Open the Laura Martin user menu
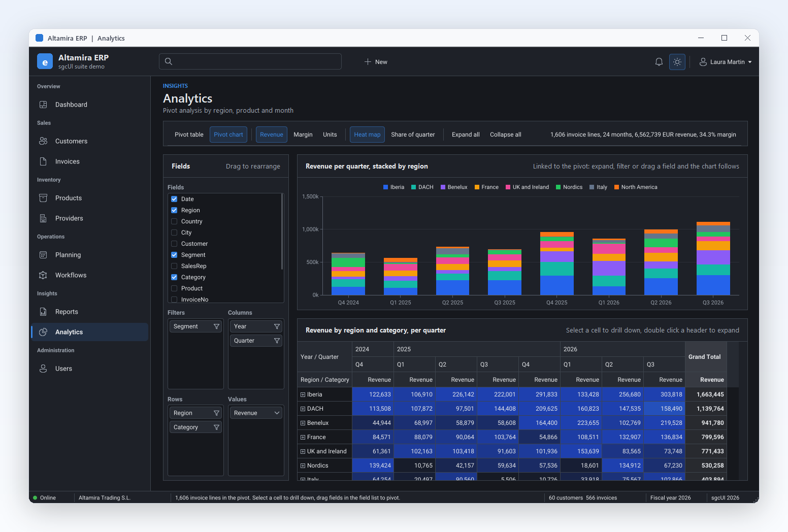788x532 pixels. (x=726, y=62)
